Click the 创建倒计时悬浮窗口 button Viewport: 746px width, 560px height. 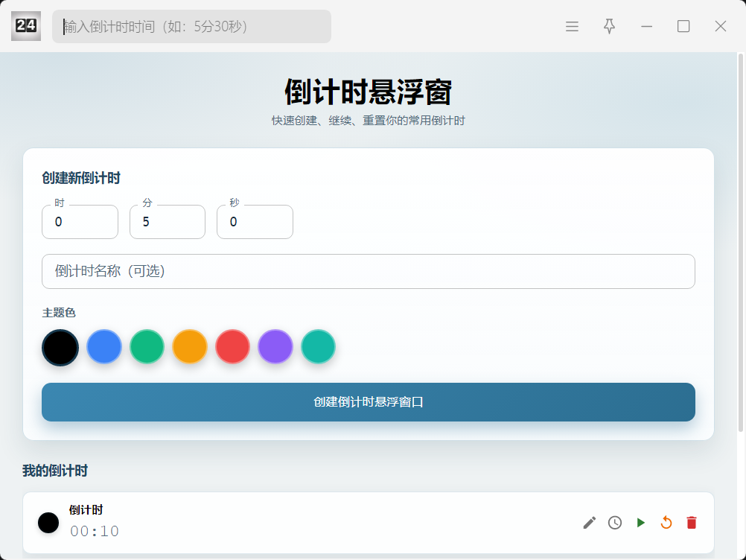[369, 402]
